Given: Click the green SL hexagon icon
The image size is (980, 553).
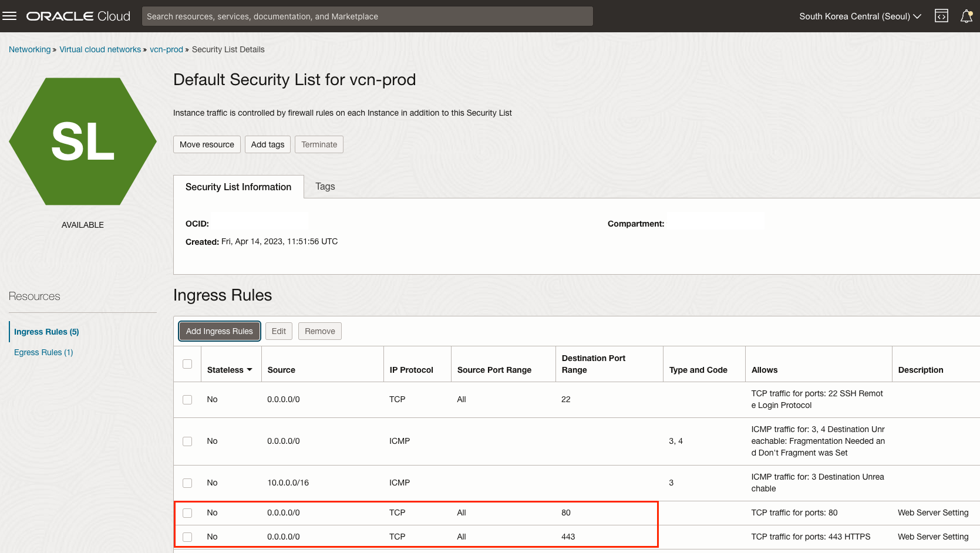Looking at the screenshot, I should pyautogui.click(x=83, y=141).
